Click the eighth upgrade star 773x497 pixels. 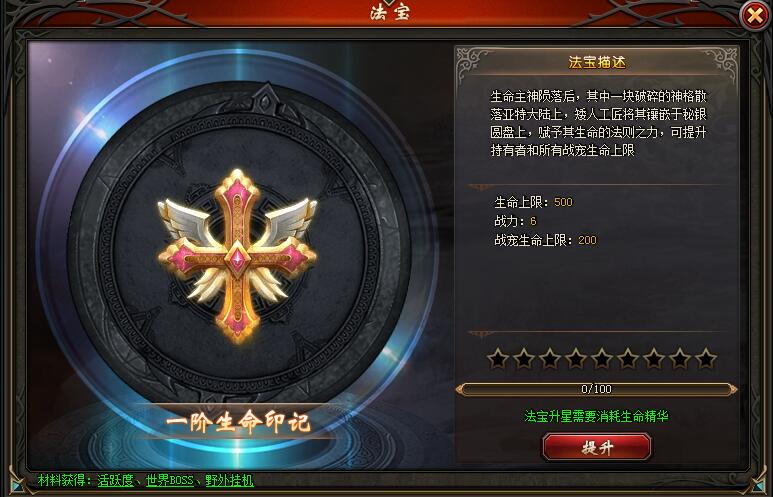(x=680, y=358)
